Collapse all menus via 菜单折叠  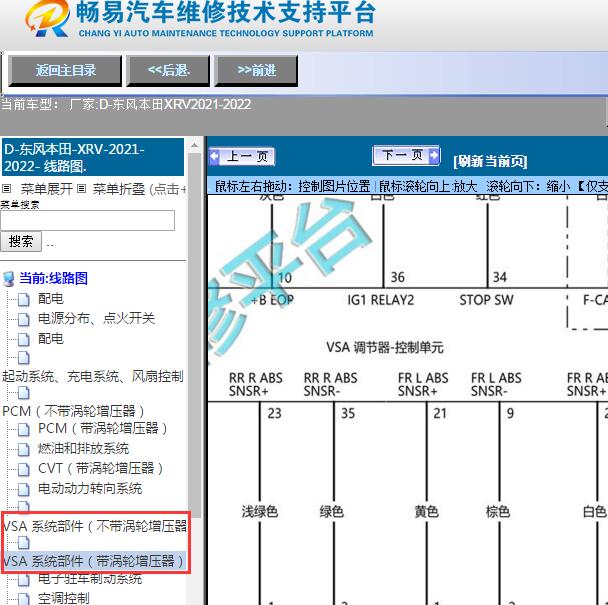tap(119, 189)
